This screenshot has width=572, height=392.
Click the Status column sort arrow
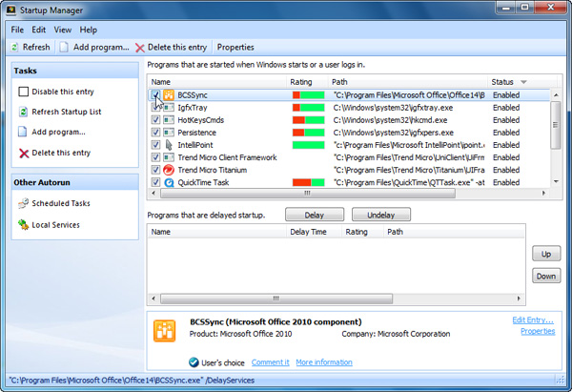[523, 82]
